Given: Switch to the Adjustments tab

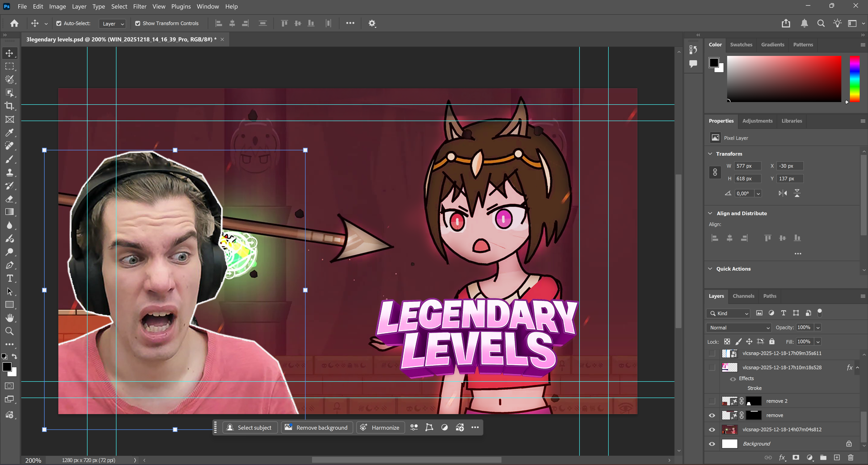Looking at the screenshot, I should [x=757, y=121].
